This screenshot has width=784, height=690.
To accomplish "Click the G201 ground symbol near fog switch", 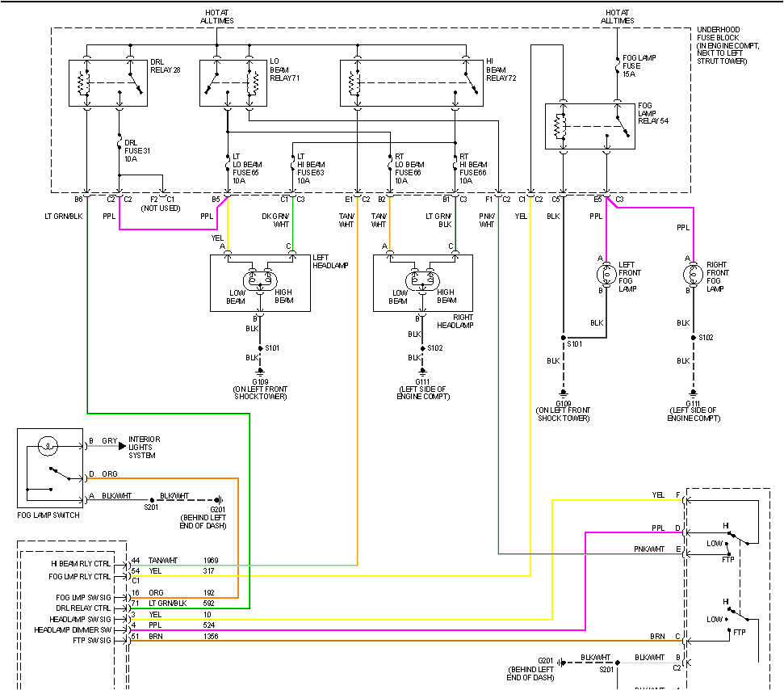I will 218,499.
